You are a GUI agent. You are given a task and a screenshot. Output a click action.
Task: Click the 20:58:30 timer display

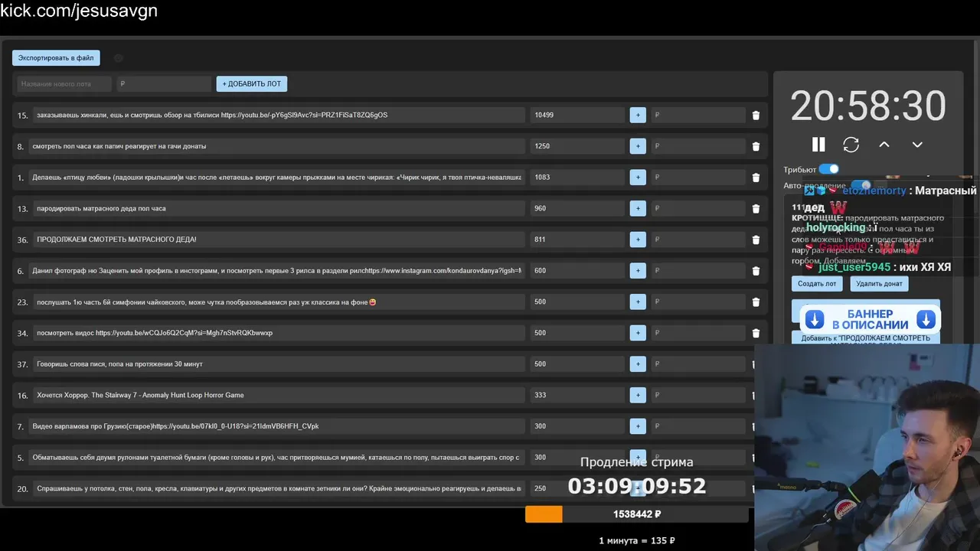pos(868,106)
